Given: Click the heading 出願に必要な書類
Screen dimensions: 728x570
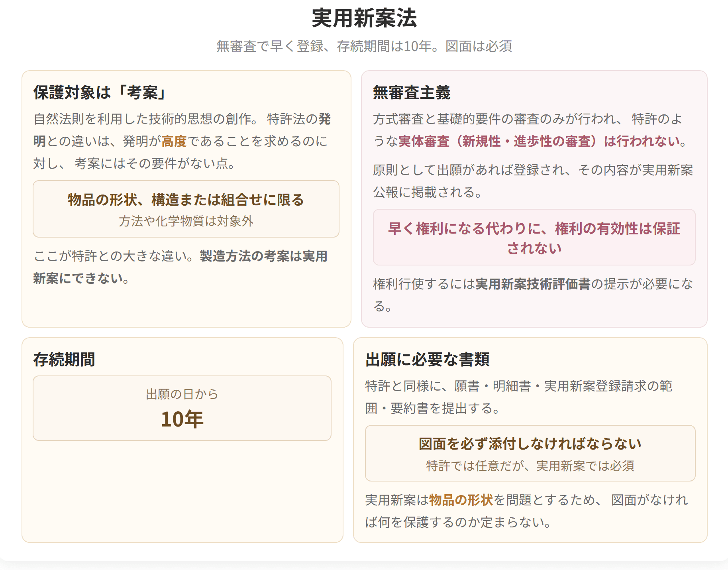Looking at the screenshot, I should (x=427, y=360).
